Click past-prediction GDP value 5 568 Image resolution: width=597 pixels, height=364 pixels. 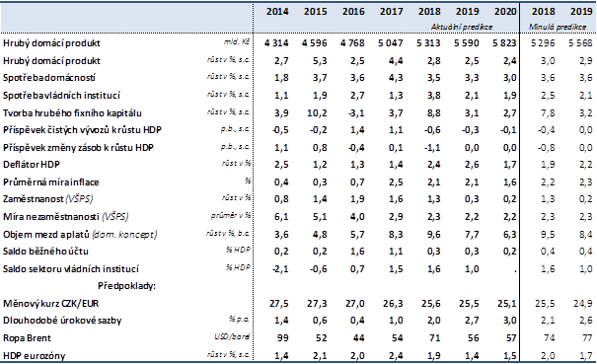click(x=580, y=43)
